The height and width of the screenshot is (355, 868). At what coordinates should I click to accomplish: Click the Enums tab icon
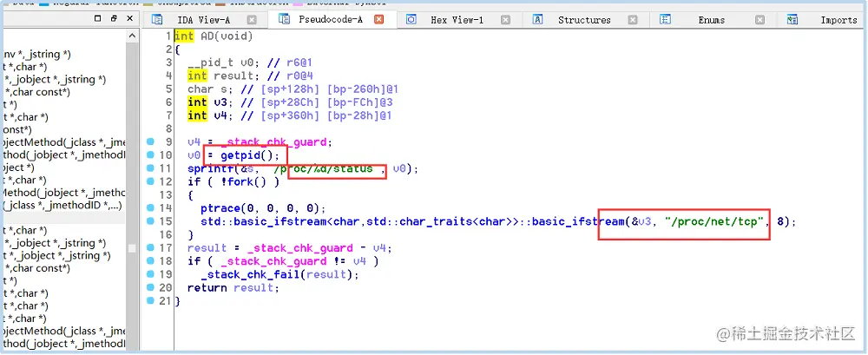[666, 20]
